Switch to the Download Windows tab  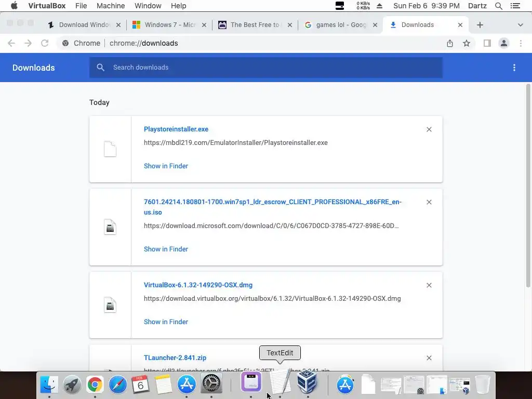pos(83,25)
